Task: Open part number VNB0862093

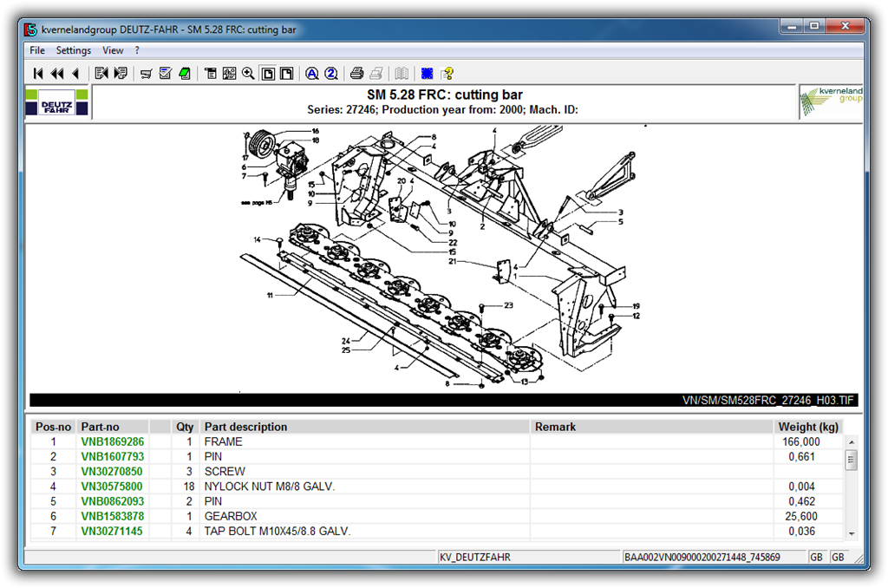Action: pyautogui.click(x=112, y=501)
